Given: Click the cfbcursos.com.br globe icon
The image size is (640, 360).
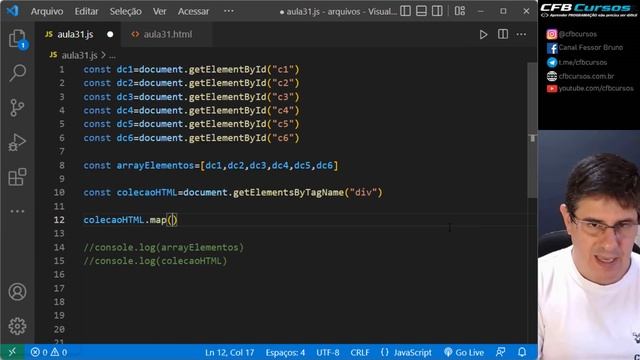Looking at the screenshot, I should click(552, 76).
